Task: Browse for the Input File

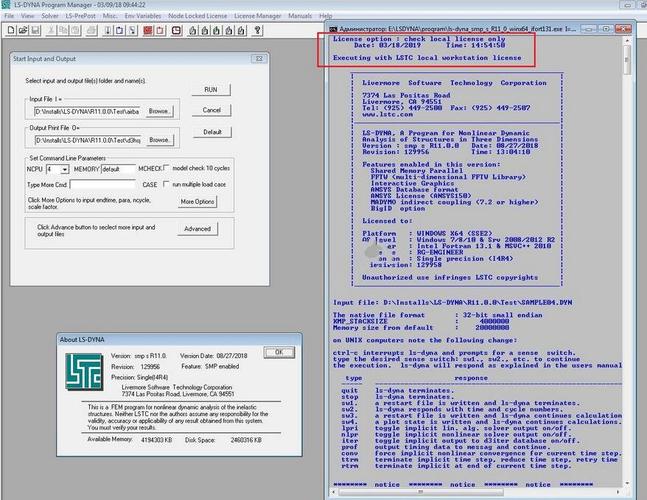Action: 159,111
